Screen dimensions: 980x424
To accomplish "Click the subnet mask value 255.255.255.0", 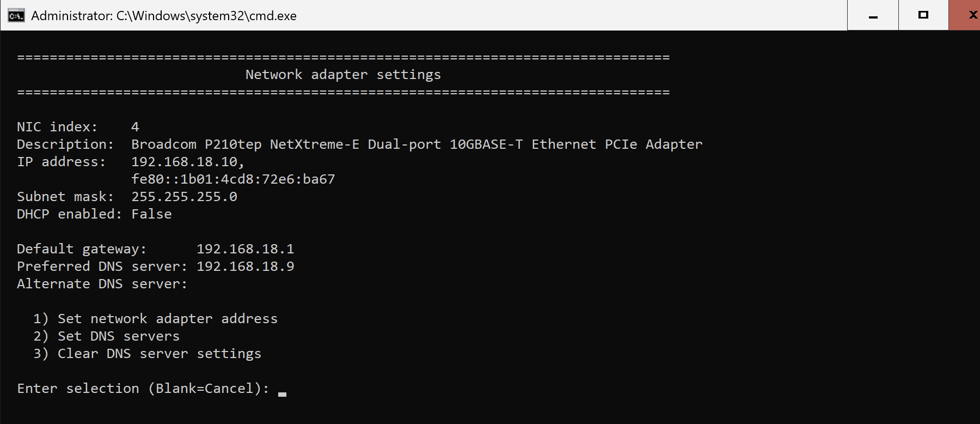I will [184, 197].
